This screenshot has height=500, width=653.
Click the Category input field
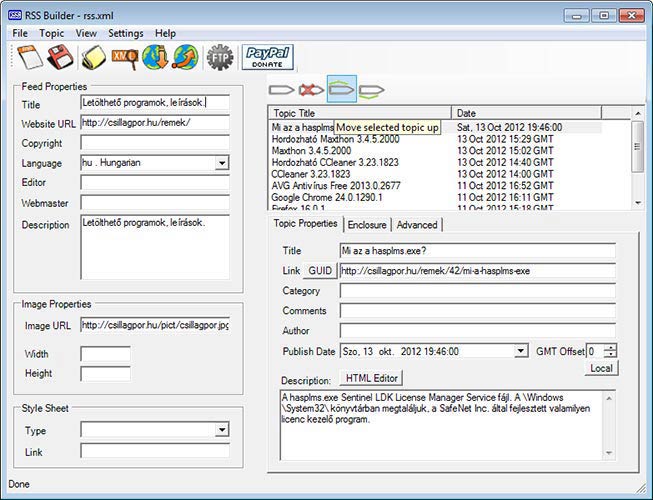pyautogui.click(x=478, y=291)
